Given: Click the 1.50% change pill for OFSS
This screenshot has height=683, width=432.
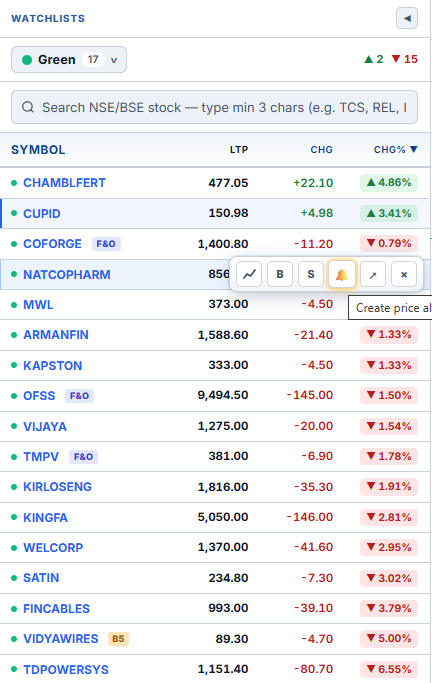Looking at the screenshot, I should click(389, 396).
